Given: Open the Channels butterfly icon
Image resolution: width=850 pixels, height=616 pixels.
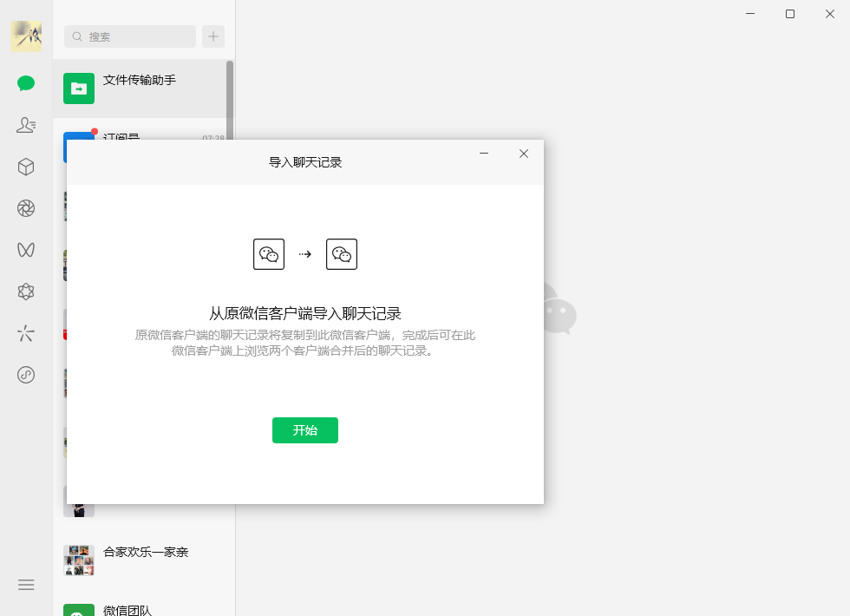Looking at the screenshot, I should (26, 250).
